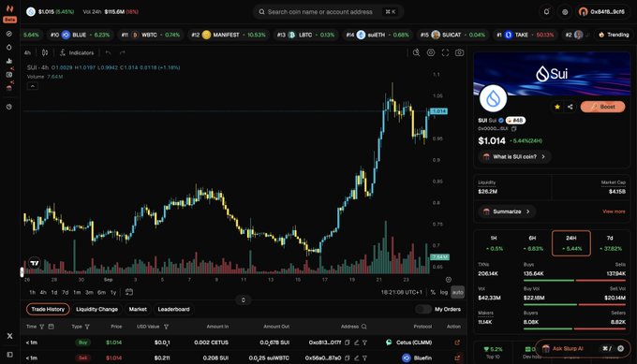Open the pie chart portfolio sidebar icon
This screenshot has height=364, width=637.
tap(9, 107)
